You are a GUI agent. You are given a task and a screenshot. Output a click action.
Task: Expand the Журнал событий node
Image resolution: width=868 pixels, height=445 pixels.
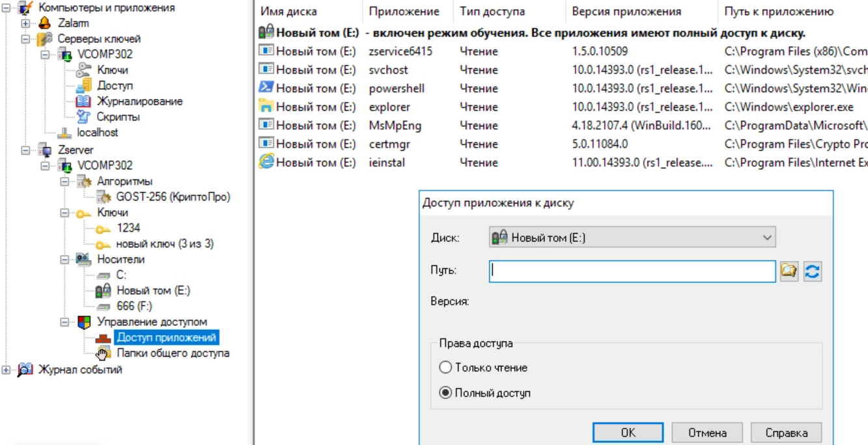pos(7,370)
